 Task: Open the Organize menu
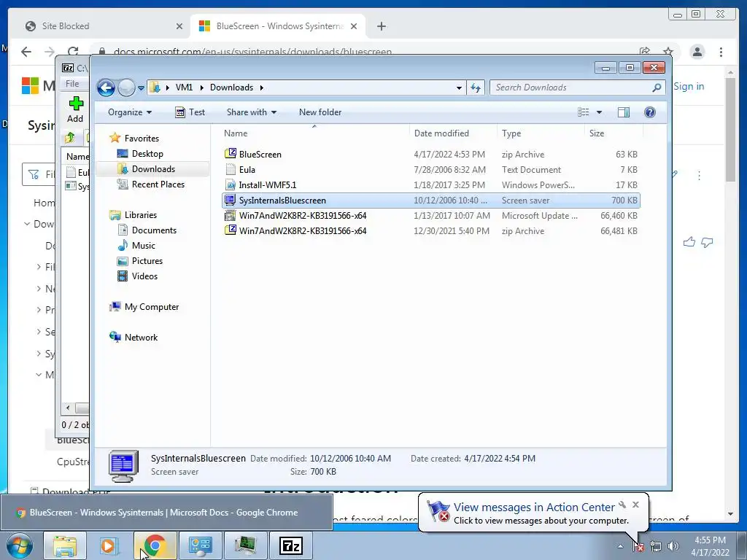click(x=130, y=112)
